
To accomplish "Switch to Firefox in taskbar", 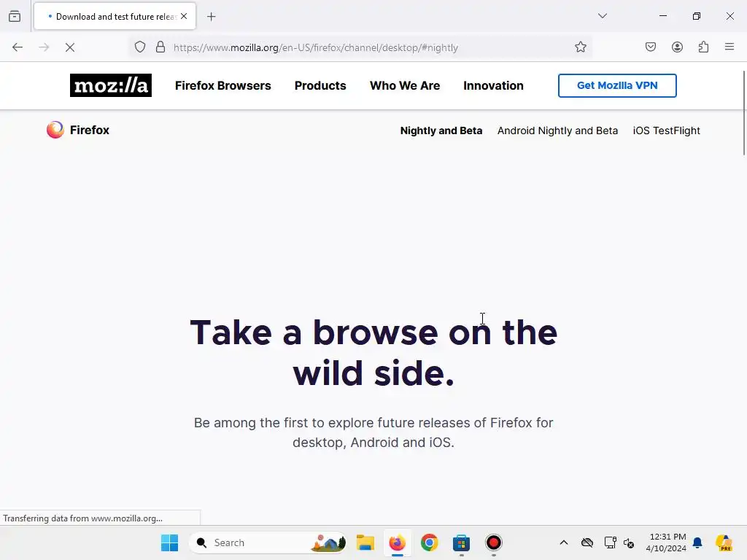I will coord(398,542).
